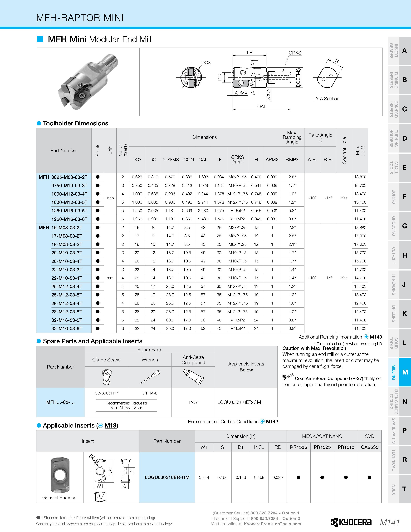The width and height of the screenshot is (411, 532).
Task: Click the CRKS value M16xP2 for 32-M16-03-5T
Action: tap(238, 320)
